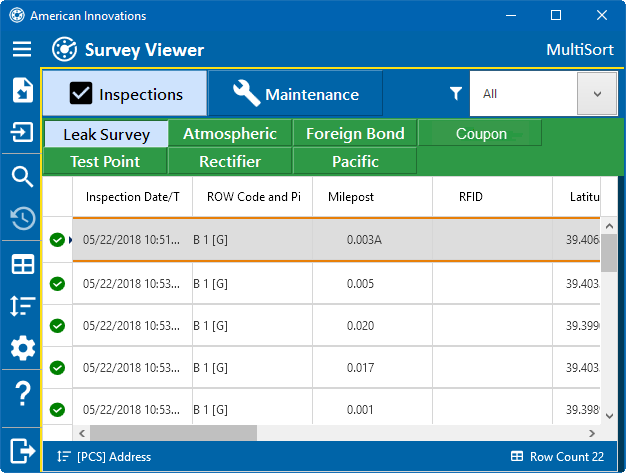The height and width of the screenshot is (473, 626).
Task: Click milepost cell 0.001
Action: pyautogui.click(x=372, y=407)
